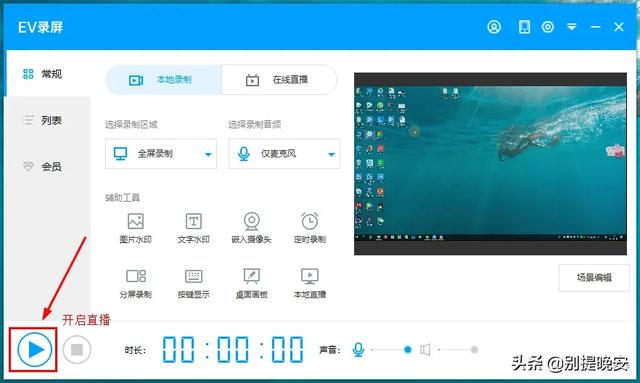Toggle the speaker sound icon
The image size is (640, 383).
click(425, 350)
